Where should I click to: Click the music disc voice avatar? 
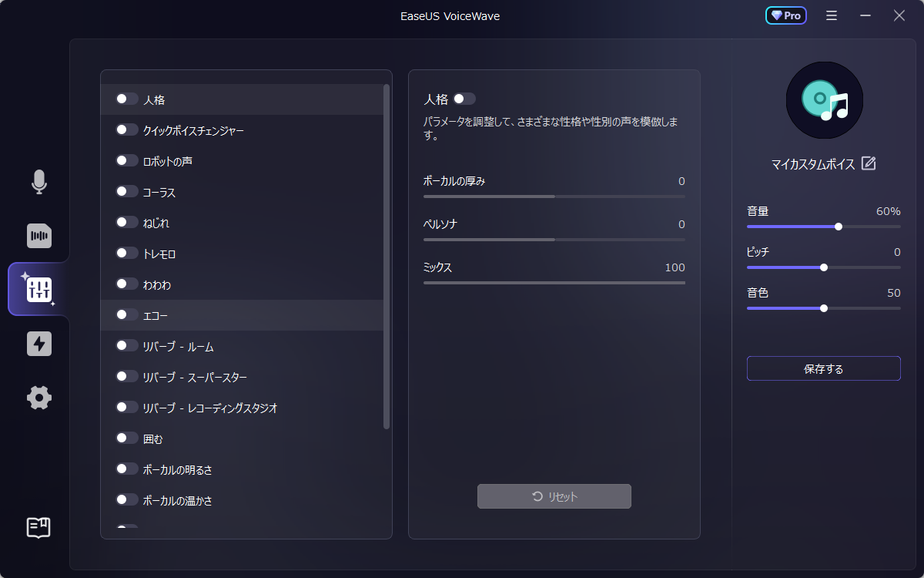(824, 100)
